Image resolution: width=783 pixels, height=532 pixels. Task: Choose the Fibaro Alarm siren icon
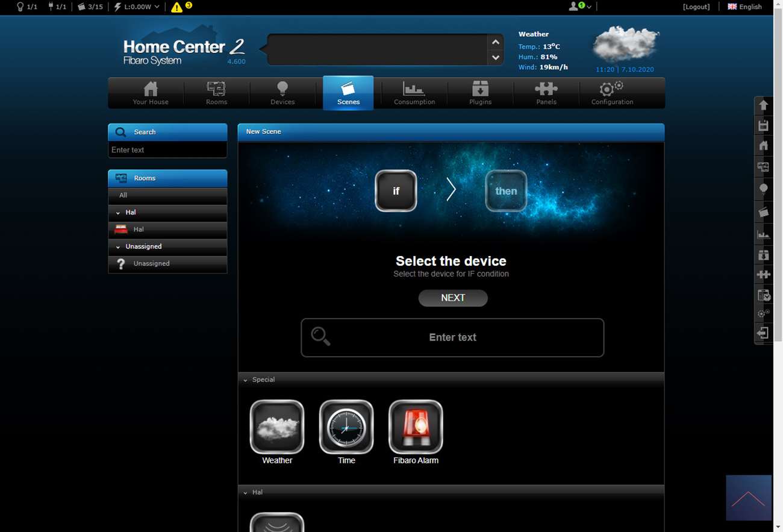click(416, 427)
